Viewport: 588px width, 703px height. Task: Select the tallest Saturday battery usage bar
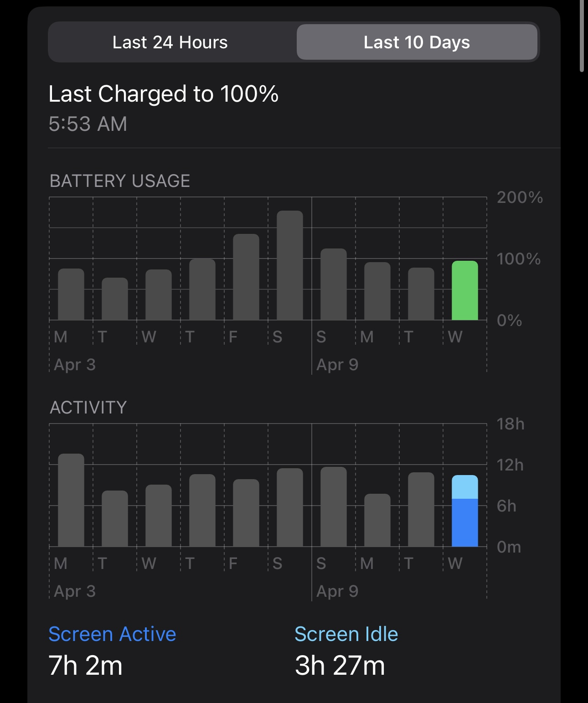click(289, 265)
